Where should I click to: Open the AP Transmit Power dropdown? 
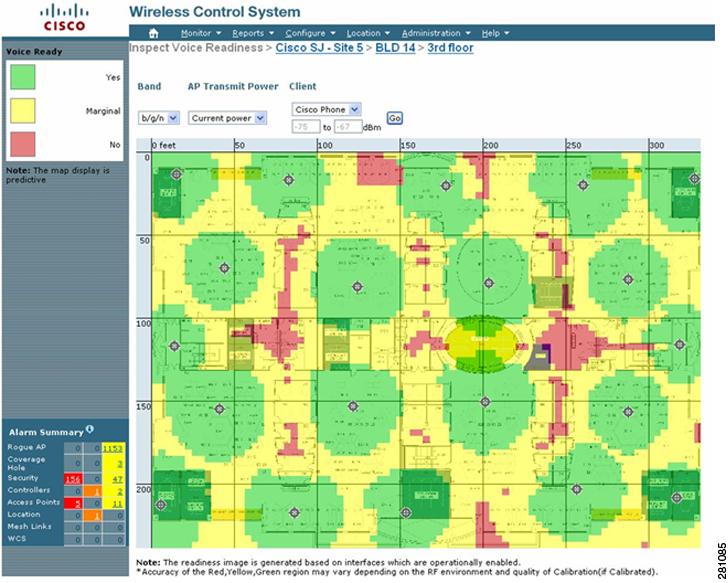(x=228, y=118)
